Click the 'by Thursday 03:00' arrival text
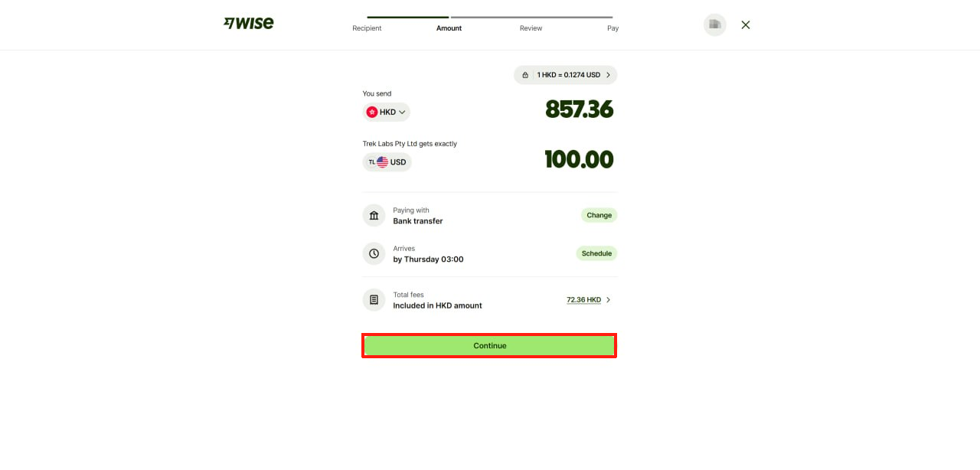The height and width of the screenshot is (470, 980). click(x=428, y=259)
